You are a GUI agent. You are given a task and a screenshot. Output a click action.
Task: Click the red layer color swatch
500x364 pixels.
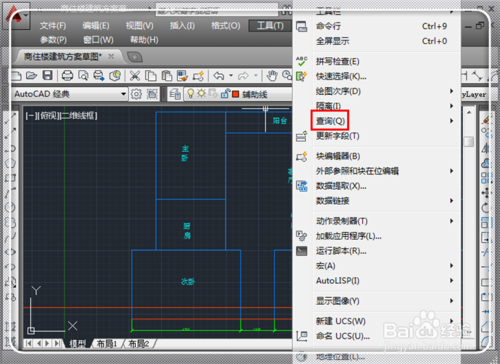236,94
